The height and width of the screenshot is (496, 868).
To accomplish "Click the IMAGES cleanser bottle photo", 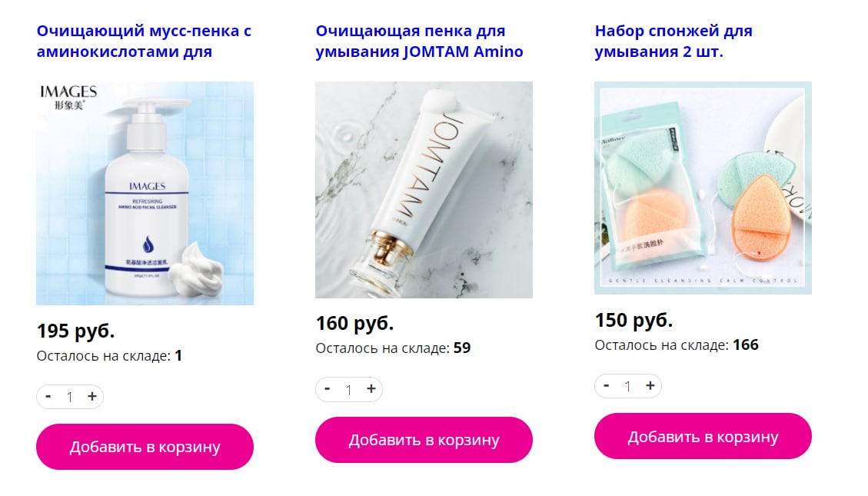I will pyautogui.click(x=145, y=193).
